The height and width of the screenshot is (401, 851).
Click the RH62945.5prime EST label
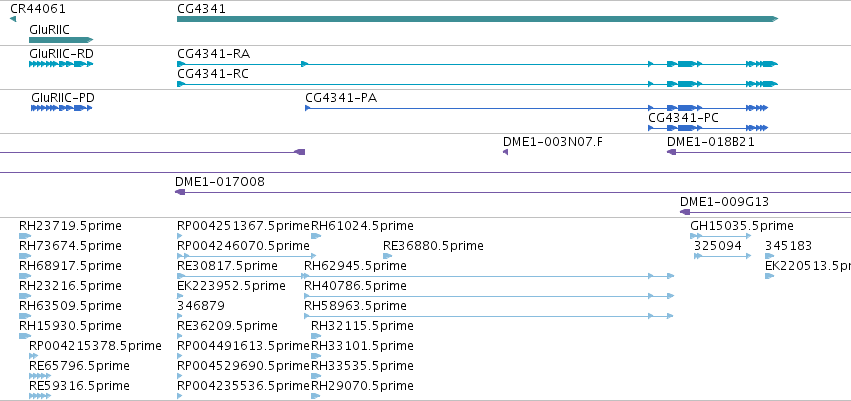[355, 266]
